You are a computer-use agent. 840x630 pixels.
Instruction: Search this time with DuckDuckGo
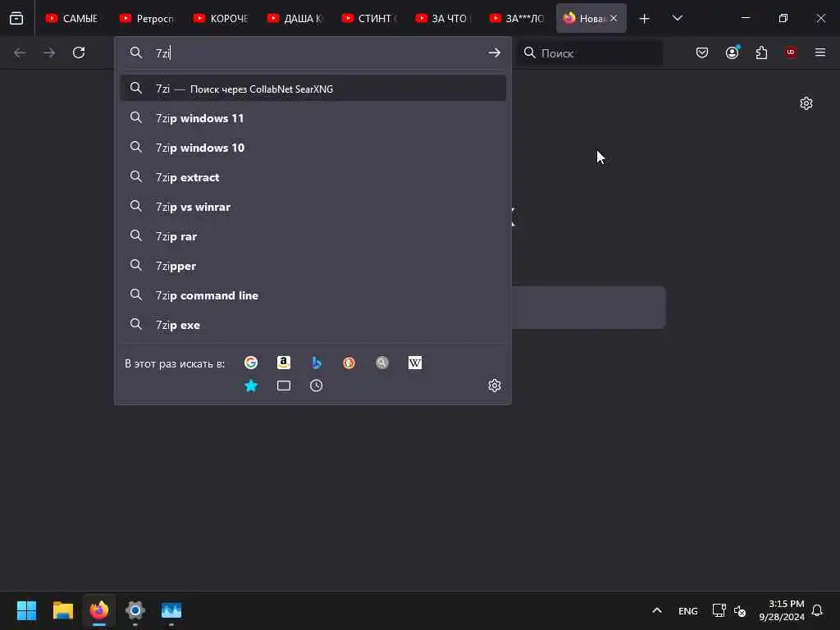(x=349, y=363)
